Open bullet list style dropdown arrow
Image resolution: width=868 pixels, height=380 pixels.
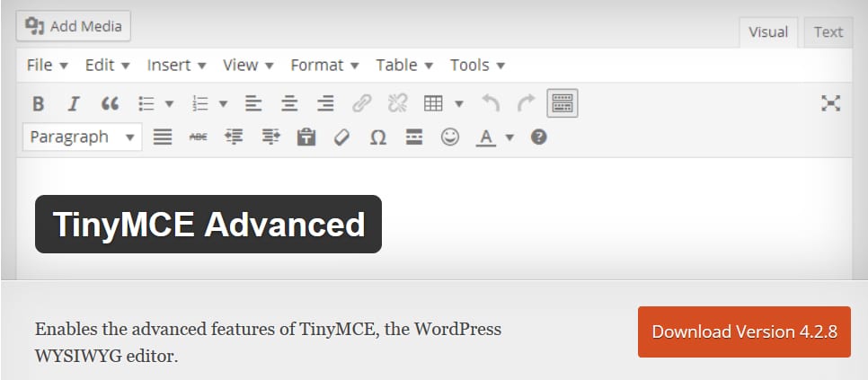170,103
